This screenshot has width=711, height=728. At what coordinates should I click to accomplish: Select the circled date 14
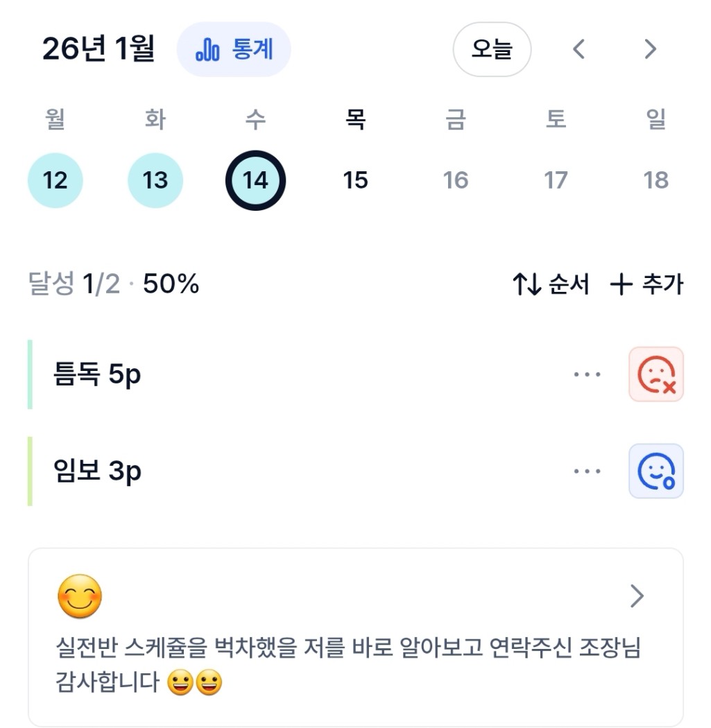(255, 181)
